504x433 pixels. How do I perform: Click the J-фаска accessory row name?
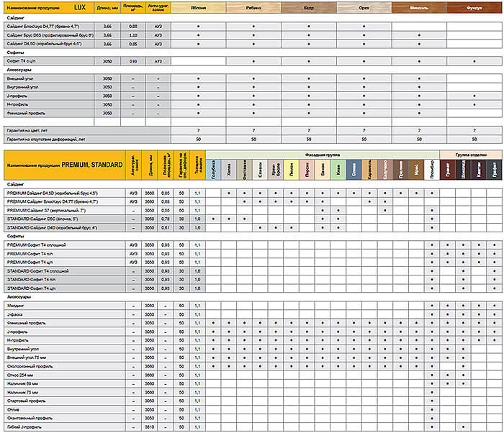click(15, 314)
